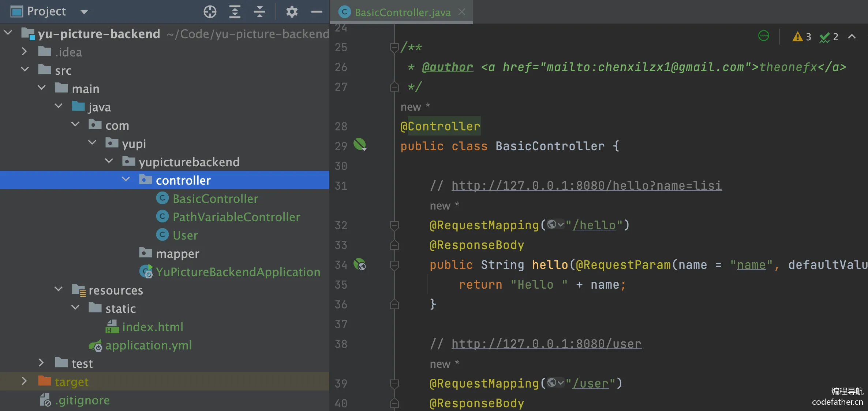The height and width of the screenshot is (411, 868).
Task: Hide the Project tool window with minus icon
Action: point(317,12)
